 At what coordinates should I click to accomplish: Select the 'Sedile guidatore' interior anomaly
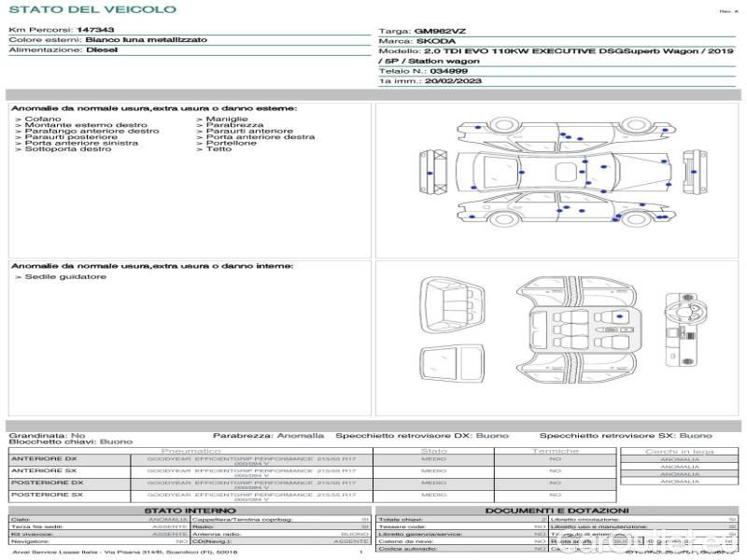[x=61, y=277]
